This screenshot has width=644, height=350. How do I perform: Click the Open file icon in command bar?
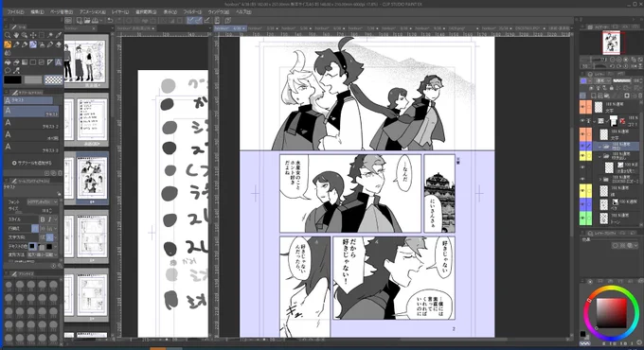[x=87, y=20]
